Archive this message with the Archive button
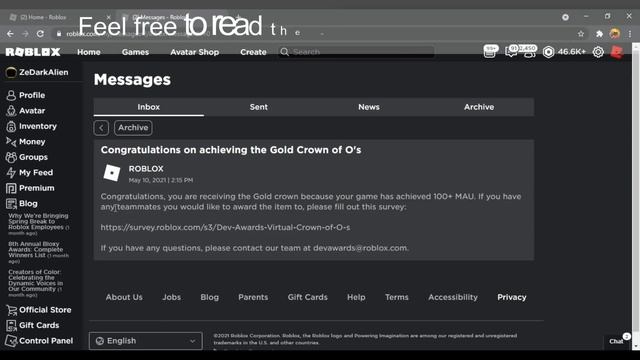 133,128
